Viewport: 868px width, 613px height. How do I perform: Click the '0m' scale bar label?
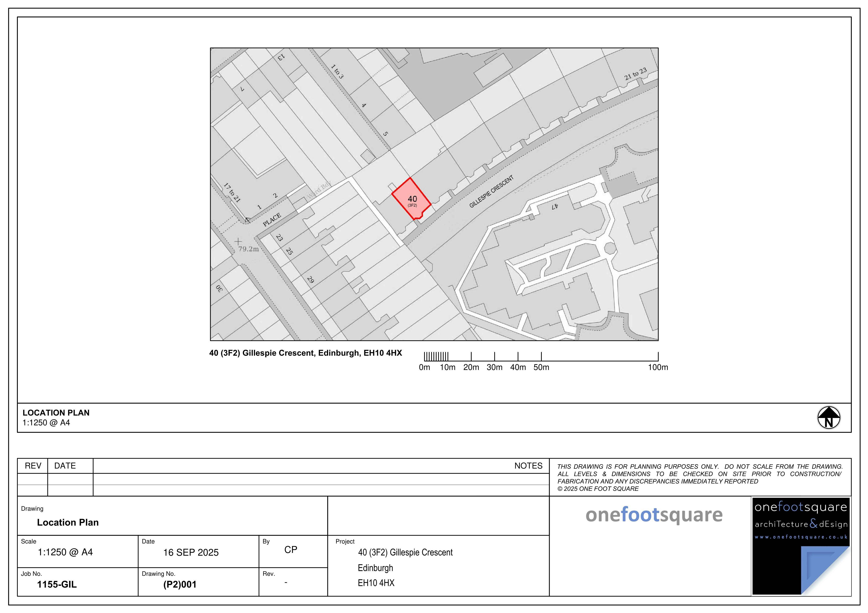(424, 368)
